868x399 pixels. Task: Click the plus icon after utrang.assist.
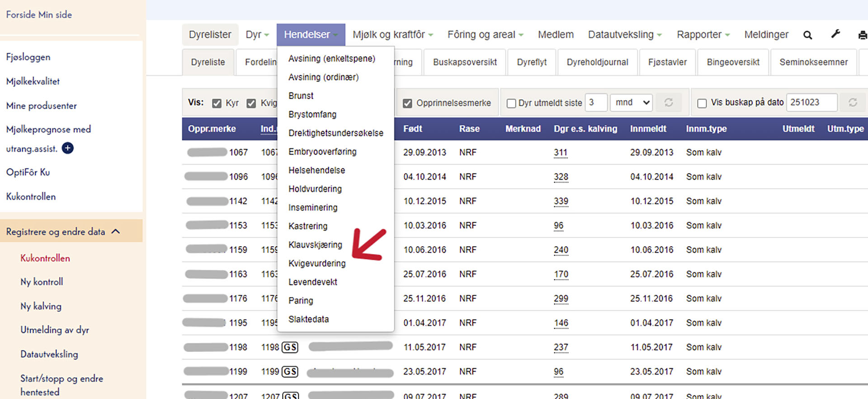[68, 148]
